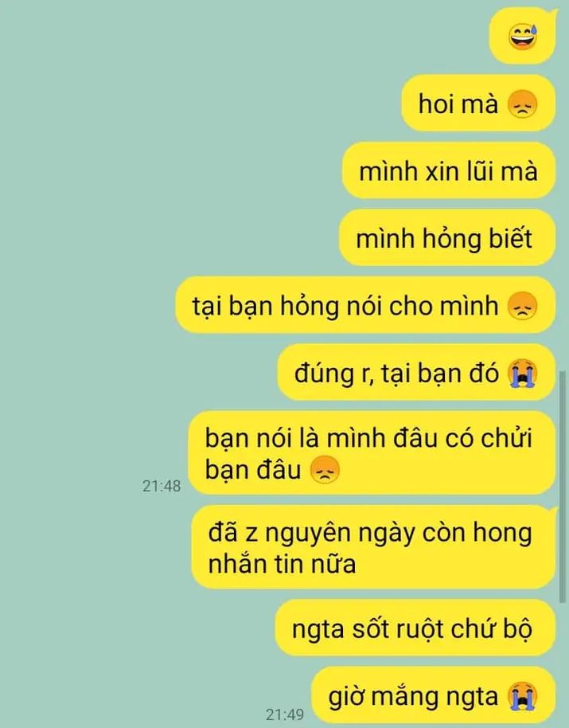Click the laughing sweat emoji bubble
Image resolution: width=569 pixels, height=728 pixels.
coord(523,36)
